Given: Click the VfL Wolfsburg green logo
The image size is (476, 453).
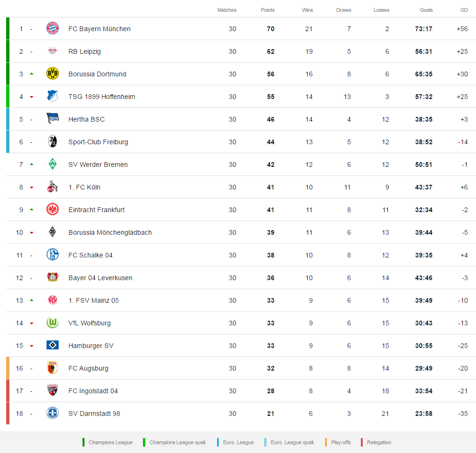Looking at the screenshot, I should [52, 323].
